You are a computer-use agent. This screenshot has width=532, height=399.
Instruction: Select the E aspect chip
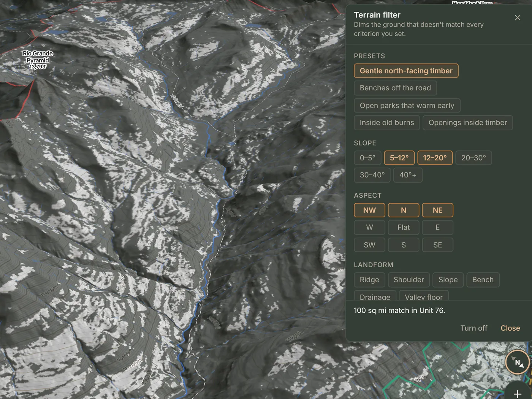(438, 227)
